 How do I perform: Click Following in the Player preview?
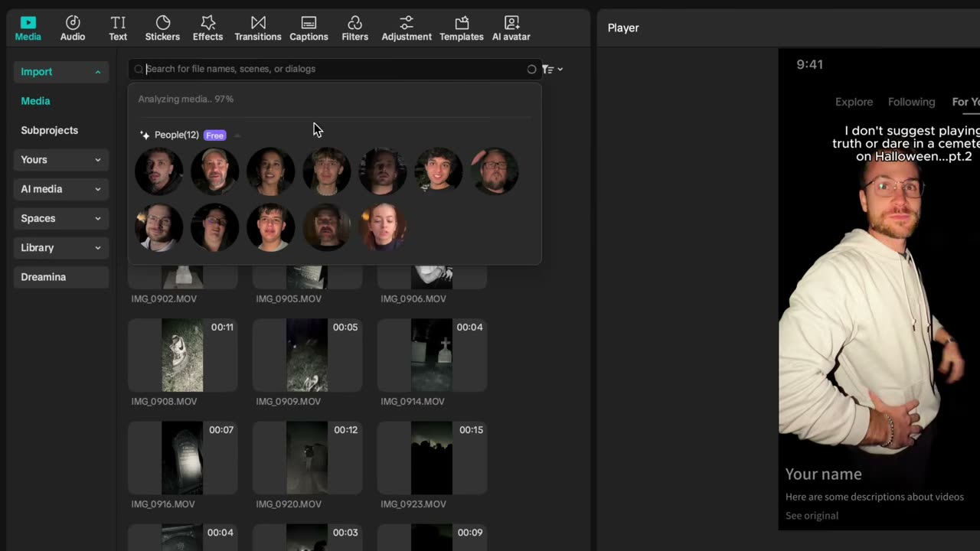pos(911,102)
